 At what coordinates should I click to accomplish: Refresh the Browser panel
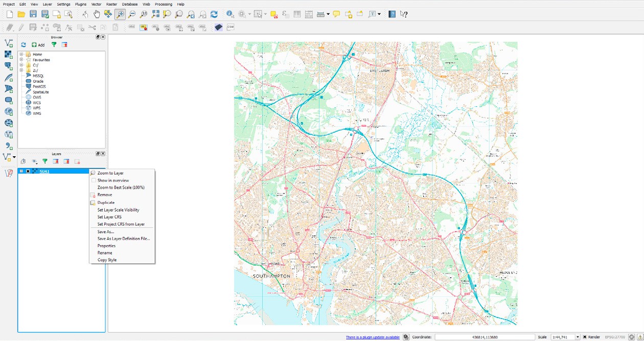click(x=23, y=45)
